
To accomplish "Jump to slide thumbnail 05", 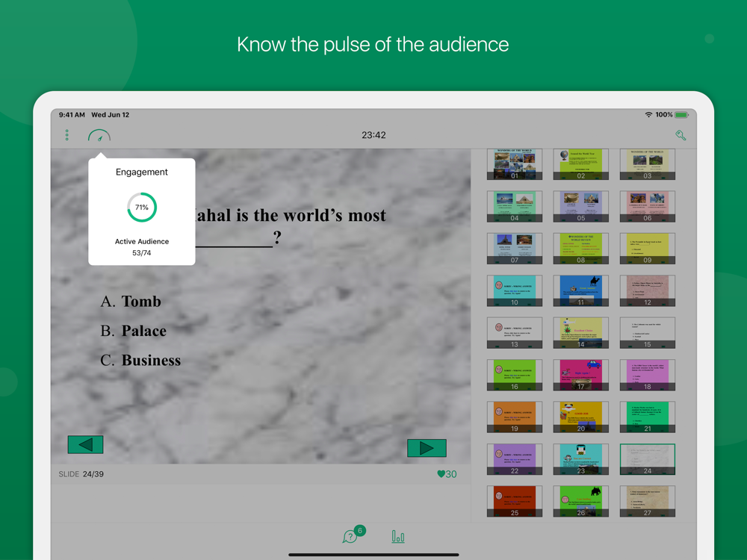I will (580, 207).
